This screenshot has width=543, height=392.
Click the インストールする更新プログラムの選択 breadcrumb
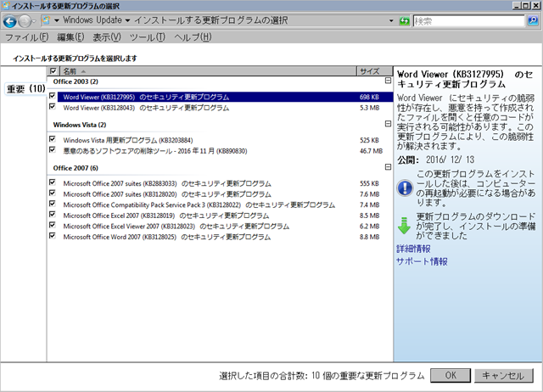(211, 20)
